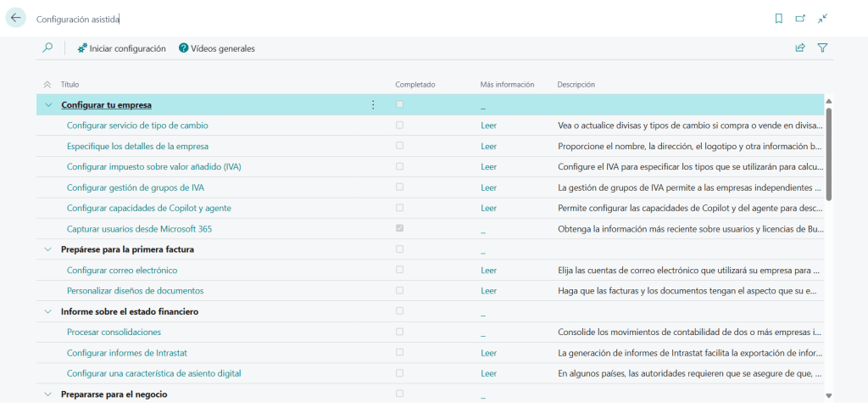The image size is (868, 408).
Task: Click the bookmark icon in the header
Action: 778,19
